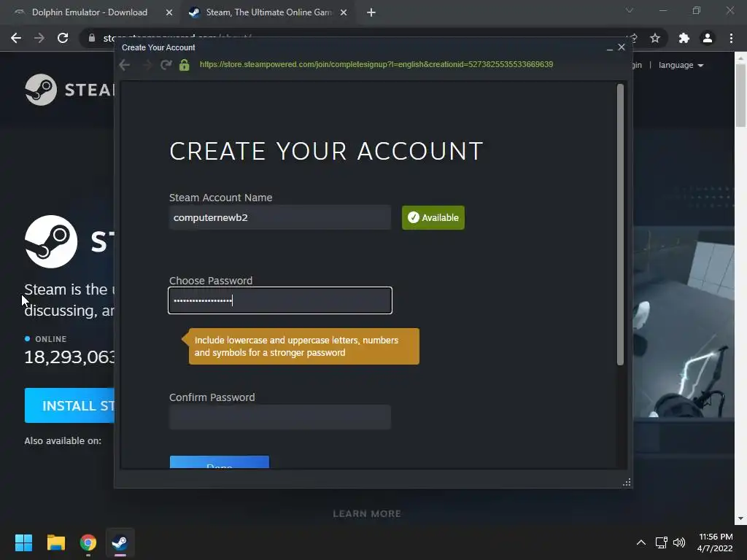Click resize grip of signup window

(x=627, y=483)
